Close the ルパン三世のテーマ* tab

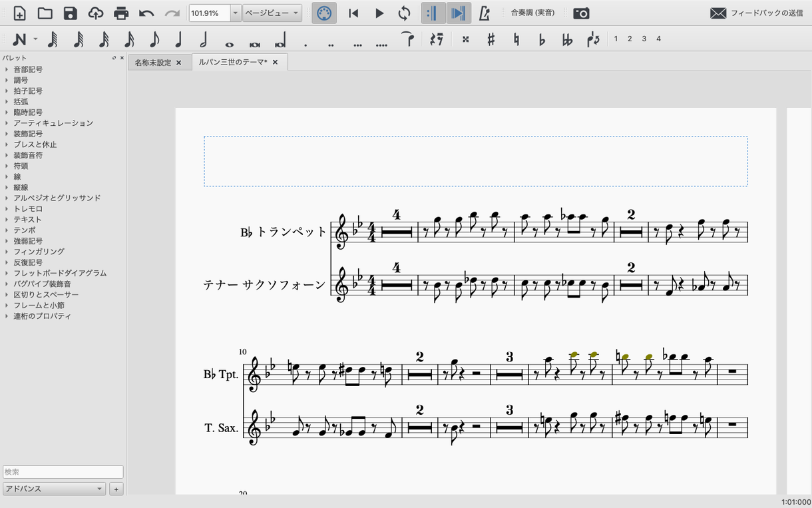(275, 62)
